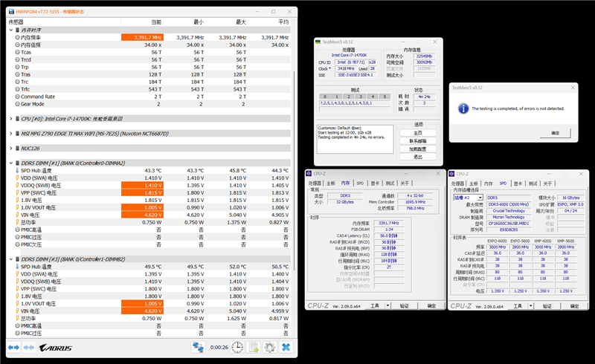Viewport: 595px width, 364px height.
Task: Click the 退出 button in TestMem5
Action: pos(418,157)
